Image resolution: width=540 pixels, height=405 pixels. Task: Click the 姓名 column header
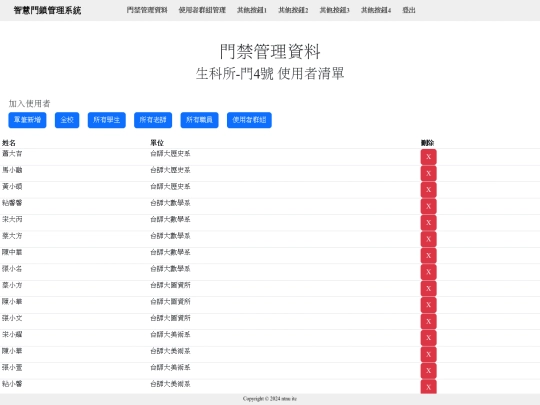9,143
